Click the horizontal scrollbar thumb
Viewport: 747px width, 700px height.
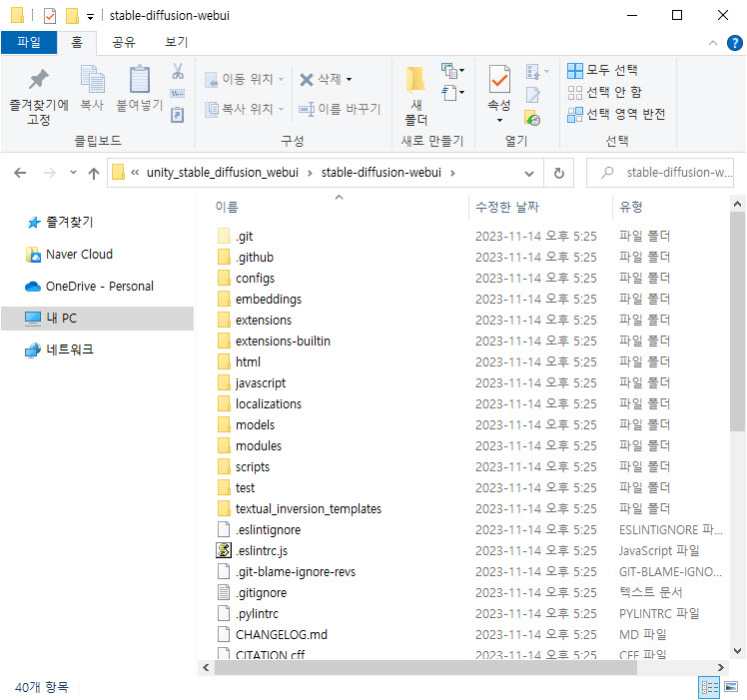click(x=425, y=668)
